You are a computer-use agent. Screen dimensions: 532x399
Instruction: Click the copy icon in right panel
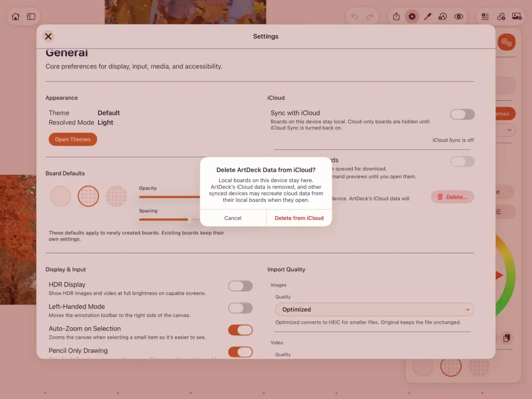pyautogui.click(x=507, y=338)
